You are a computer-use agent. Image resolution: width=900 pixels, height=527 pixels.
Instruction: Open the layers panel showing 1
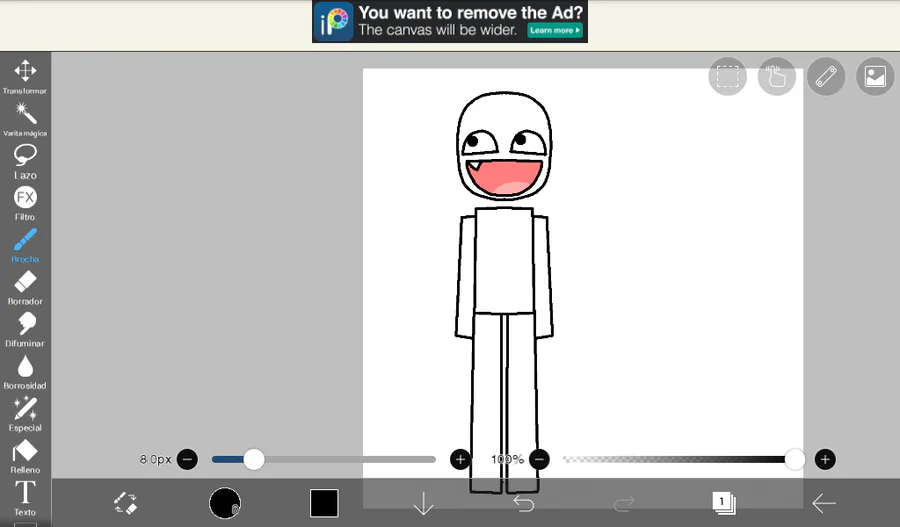pos(723,503)
